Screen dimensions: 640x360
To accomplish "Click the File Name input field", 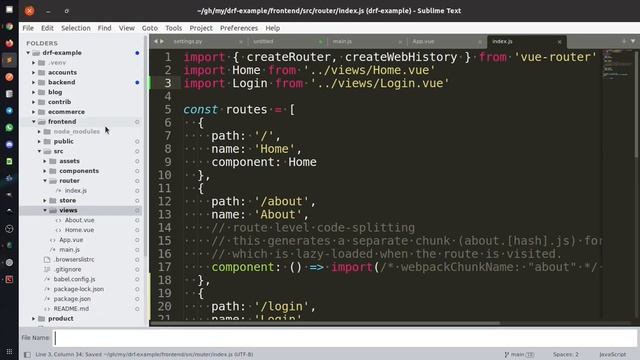I will tap(346, 338).
